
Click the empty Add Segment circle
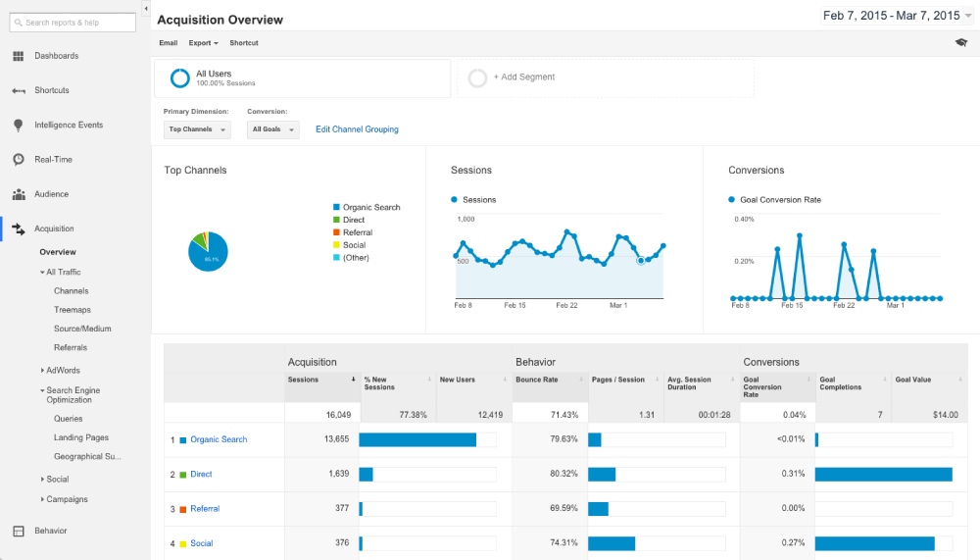477,78
